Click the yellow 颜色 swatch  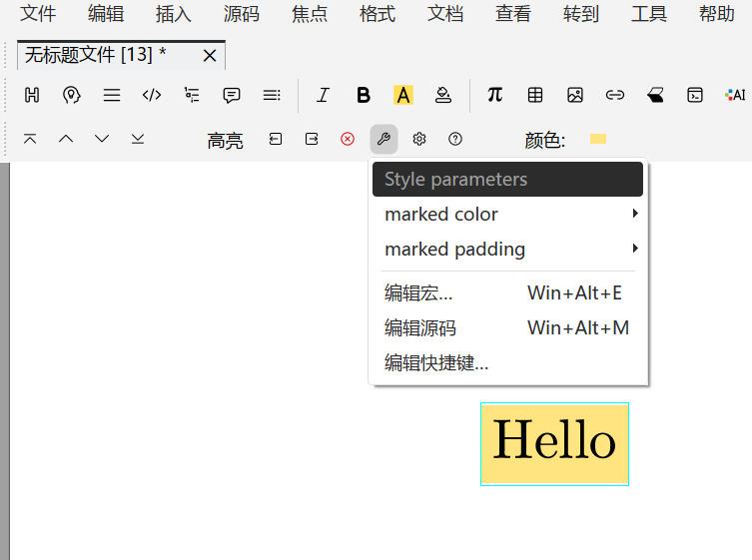(x=598, y=139)
